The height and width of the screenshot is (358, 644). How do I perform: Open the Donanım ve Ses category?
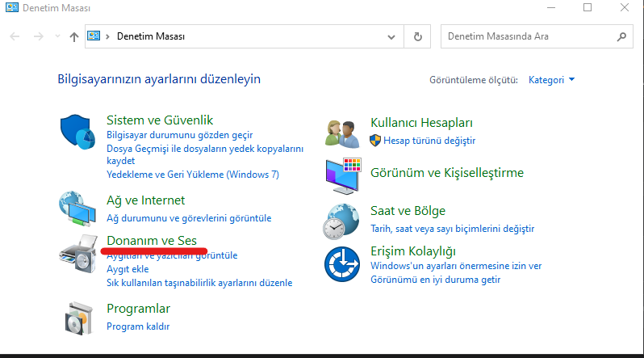point(152,240)
